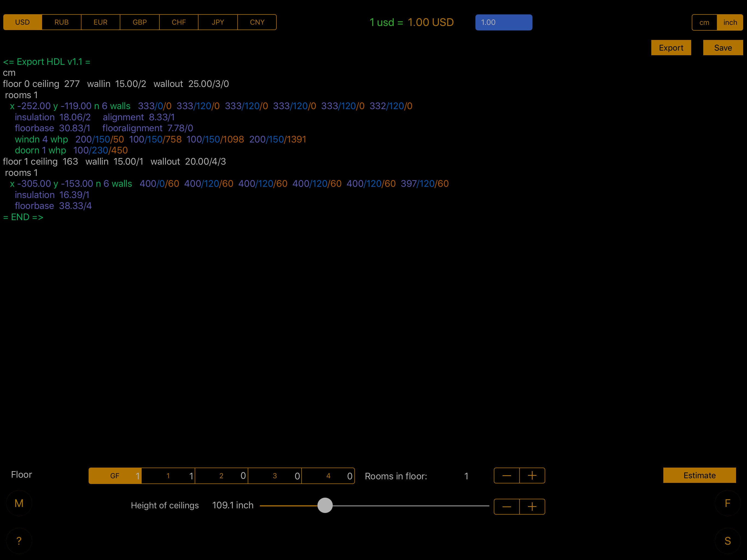
Task: Click '332/120/0' wall value
Action: [x=391, y=106]
